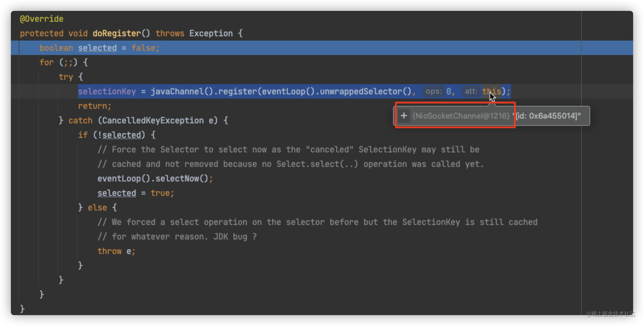
Task: Click the 'selected = true;' assignment
Action: (x=136, y=193)
